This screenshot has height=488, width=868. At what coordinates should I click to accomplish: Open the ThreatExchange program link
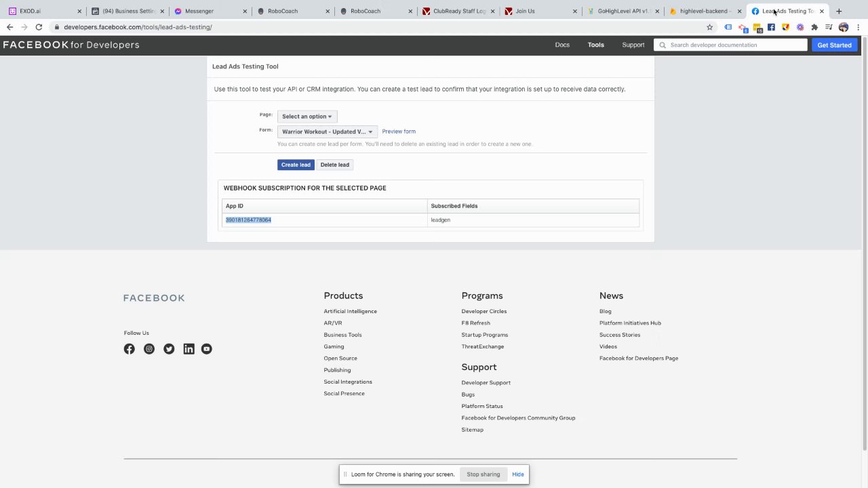coord(483,346)
